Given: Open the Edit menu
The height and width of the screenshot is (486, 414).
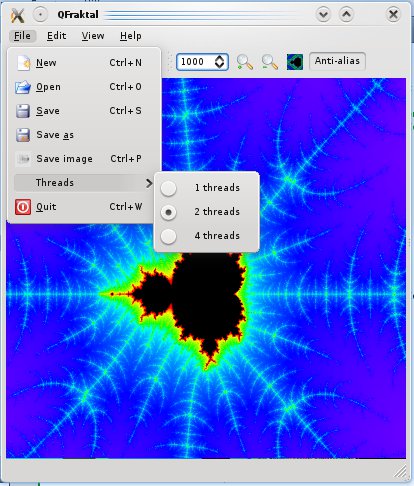Looking at the screenshot, I should point(56,36).
